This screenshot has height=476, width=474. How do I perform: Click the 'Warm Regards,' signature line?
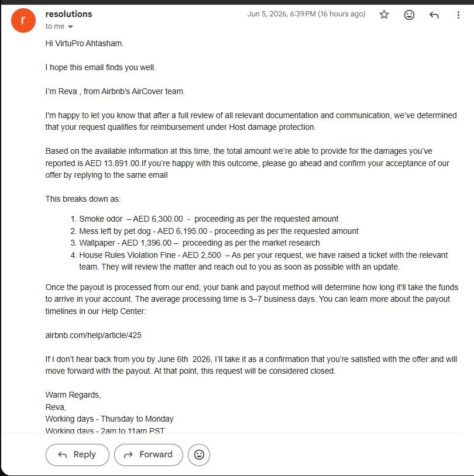click(x=73, y=395)
